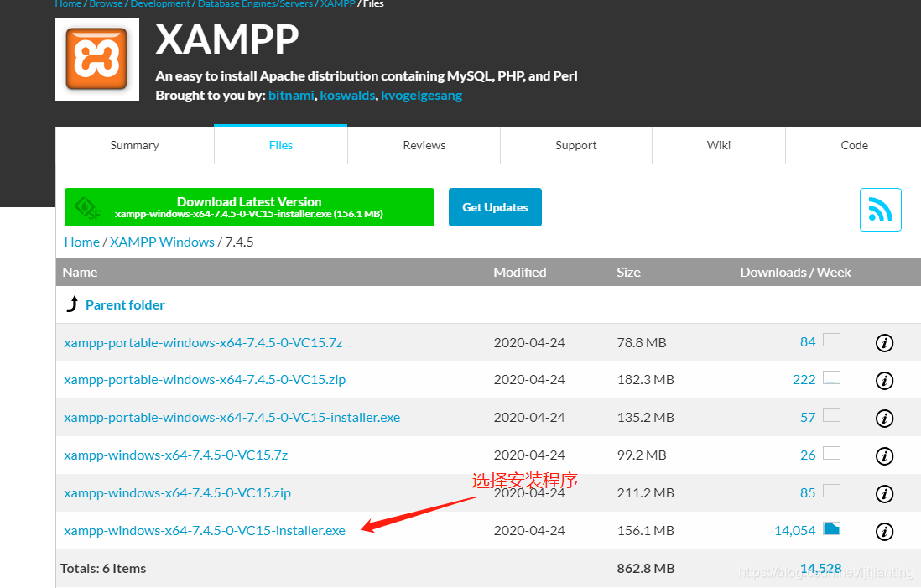Go to Home in file path breadcrumb
921x588 pixels.
[x=81, y=242]
